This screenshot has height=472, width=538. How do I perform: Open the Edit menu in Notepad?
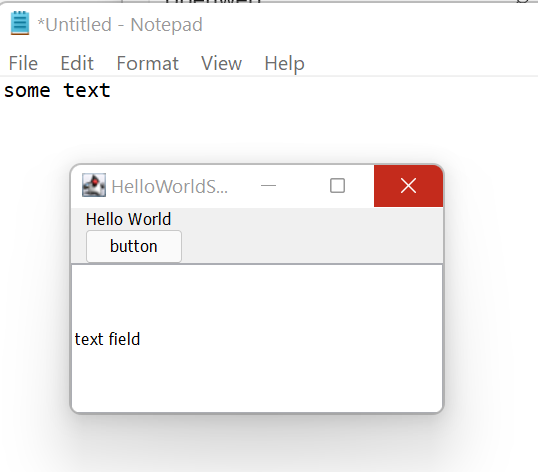(77, 63)
